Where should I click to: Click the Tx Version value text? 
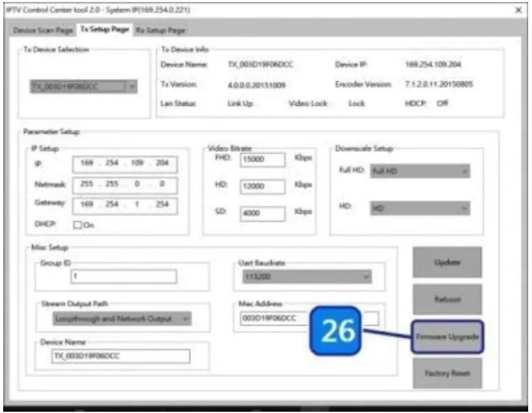pos(257,85)
